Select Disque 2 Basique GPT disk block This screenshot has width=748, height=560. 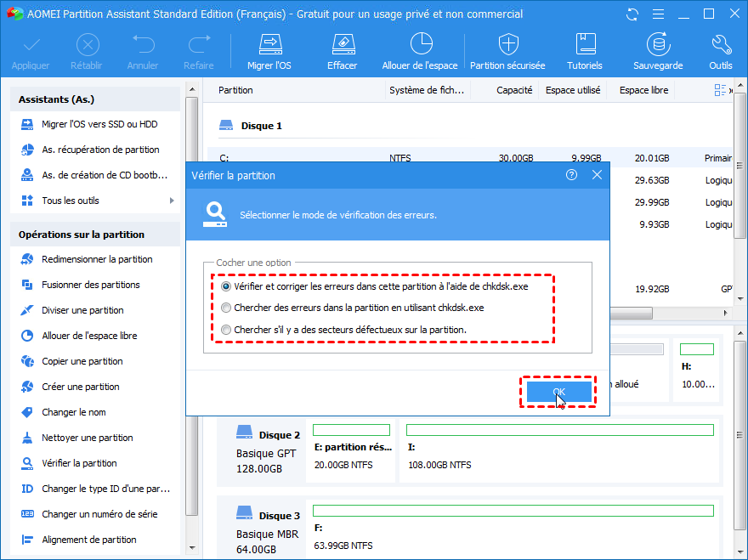[262, 451]
